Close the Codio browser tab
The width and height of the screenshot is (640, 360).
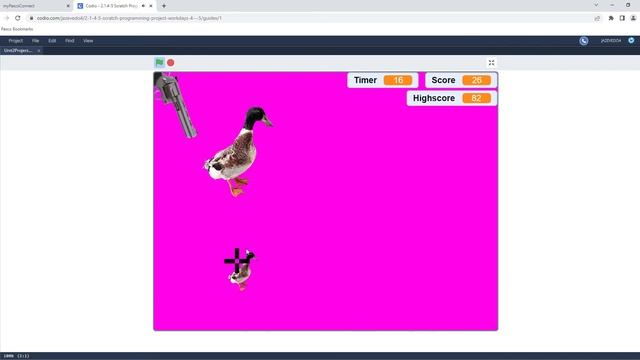coord(151,6)
